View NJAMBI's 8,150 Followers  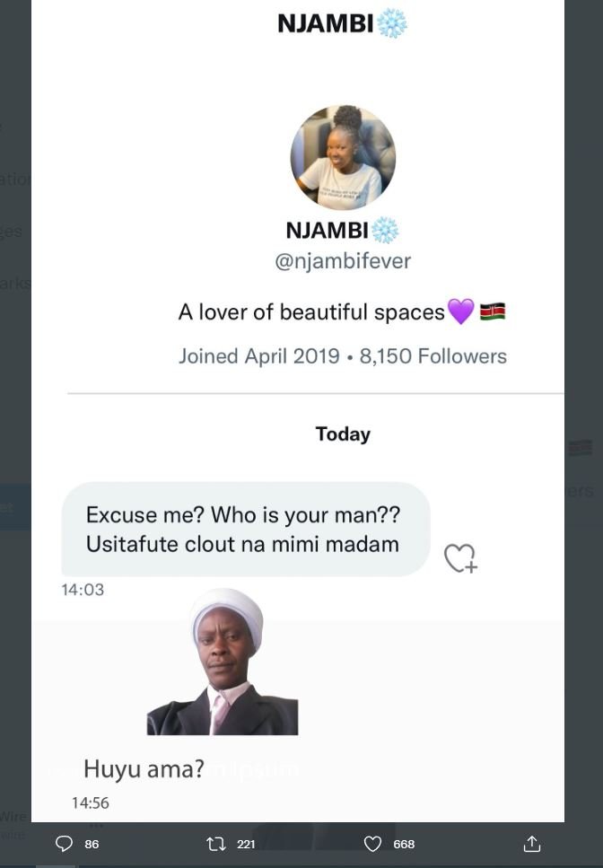[433, 355]
